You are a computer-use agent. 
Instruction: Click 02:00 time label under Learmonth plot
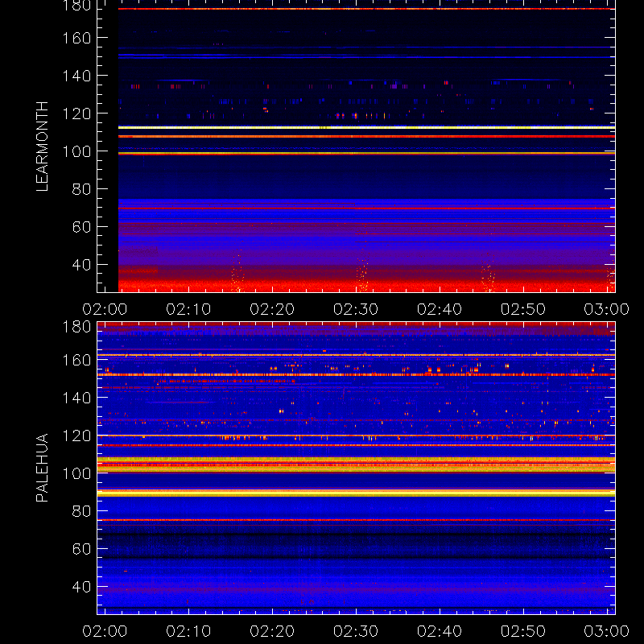pyautogui.click(x=105, y=309)
